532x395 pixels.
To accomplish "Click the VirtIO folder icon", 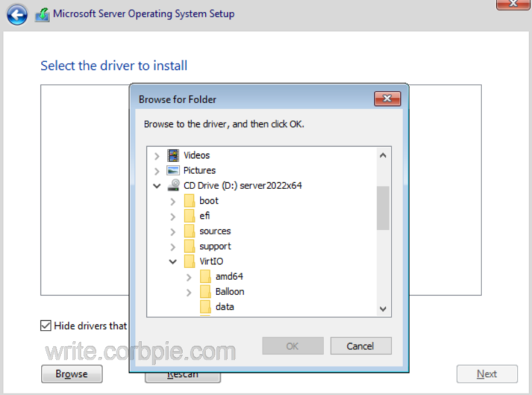I will 189,261.
